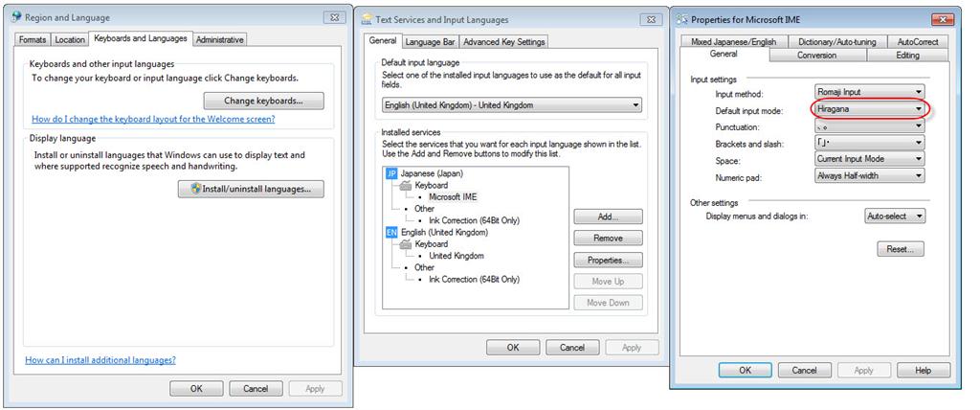This screenshot has height=410, width=980.
Task: Click Text Services title bar keyboard icon
Action: (x=367, y=19)
